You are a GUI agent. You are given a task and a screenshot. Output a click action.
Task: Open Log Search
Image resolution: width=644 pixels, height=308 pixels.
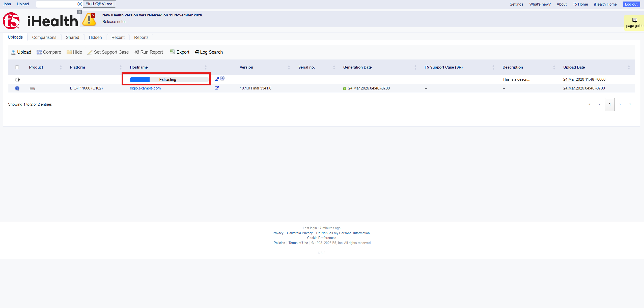point(209,52)
